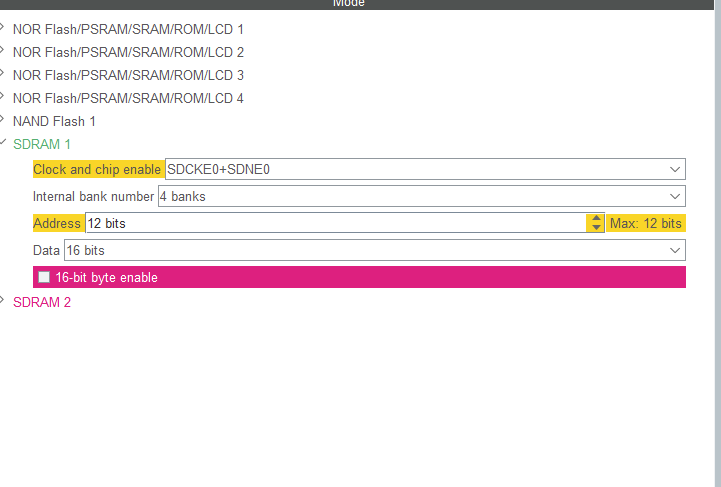Click the Address 12 bits field
This screenshot has height=487, width=721.
(336, 223)
